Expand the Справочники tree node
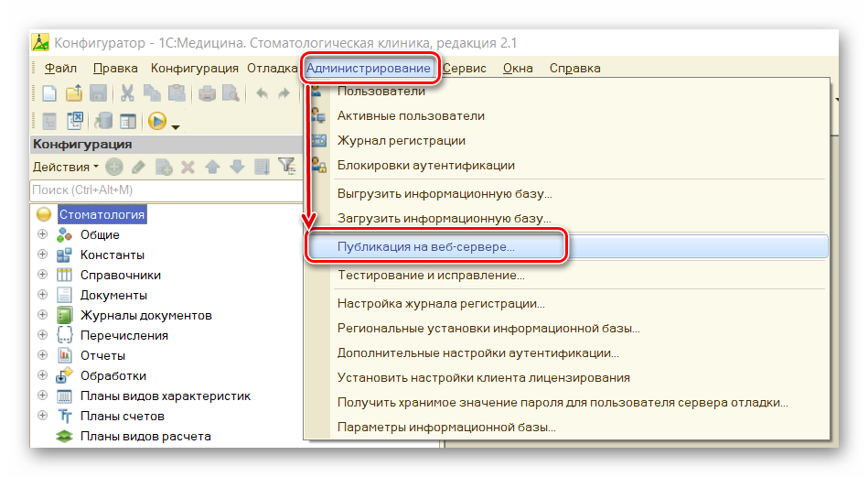This screenshot has height=477, width=868. (43, 275)
